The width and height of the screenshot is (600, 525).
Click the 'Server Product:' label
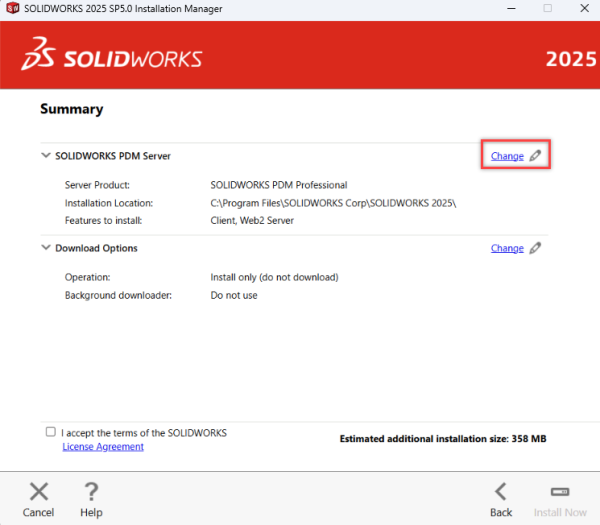pyautogui.click(x=97, y=185)
